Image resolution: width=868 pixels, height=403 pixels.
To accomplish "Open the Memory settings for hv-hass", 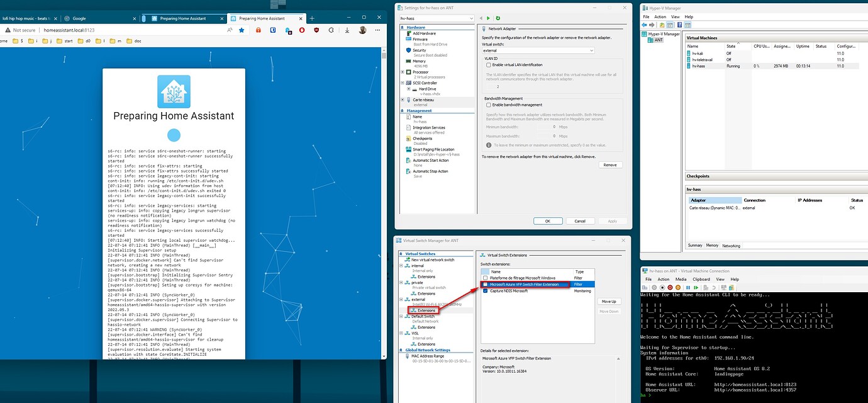I will click(x=419, y=62).
